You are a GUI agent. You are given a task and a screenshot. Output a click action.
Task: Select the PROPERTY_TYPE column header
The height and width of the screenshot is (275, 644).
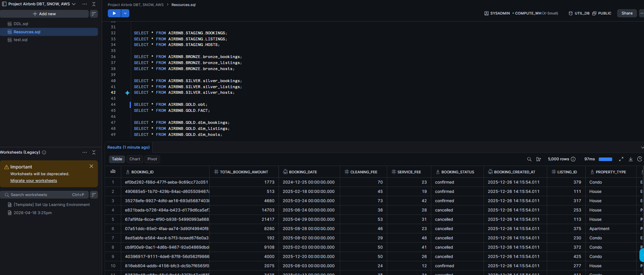pos(611,172)
